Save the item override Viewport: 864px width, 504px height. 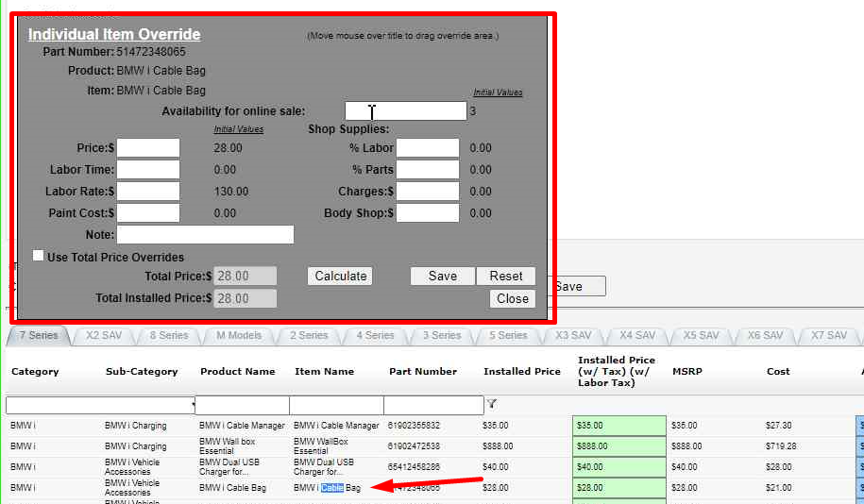[x=443, y=276]
